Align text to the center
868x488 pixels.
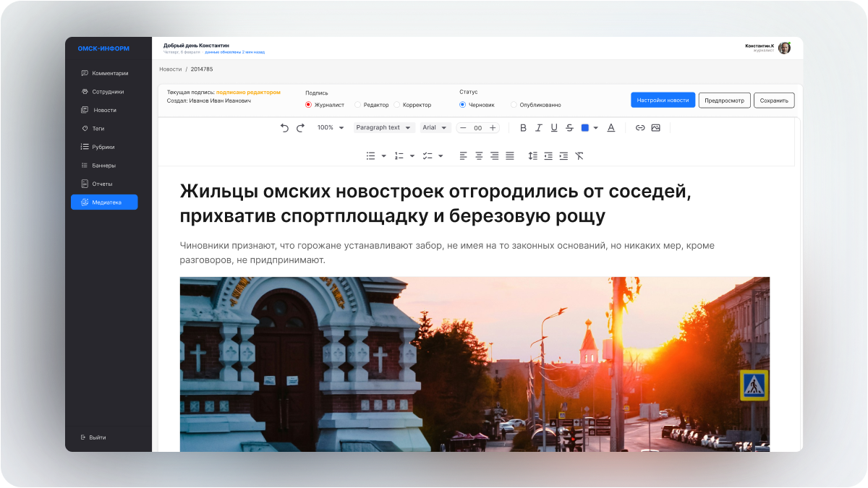click(479, 155)
